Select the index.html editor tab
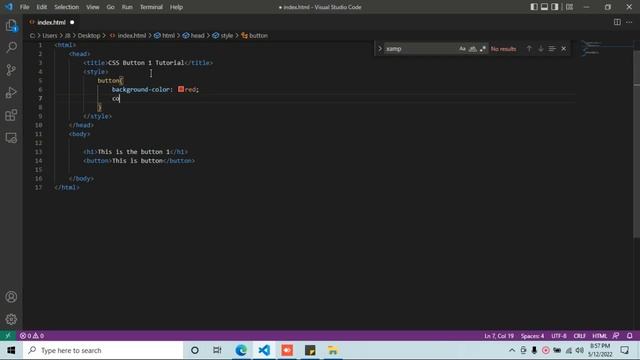This screenshot has width=640, height=360. coord(51,22)
